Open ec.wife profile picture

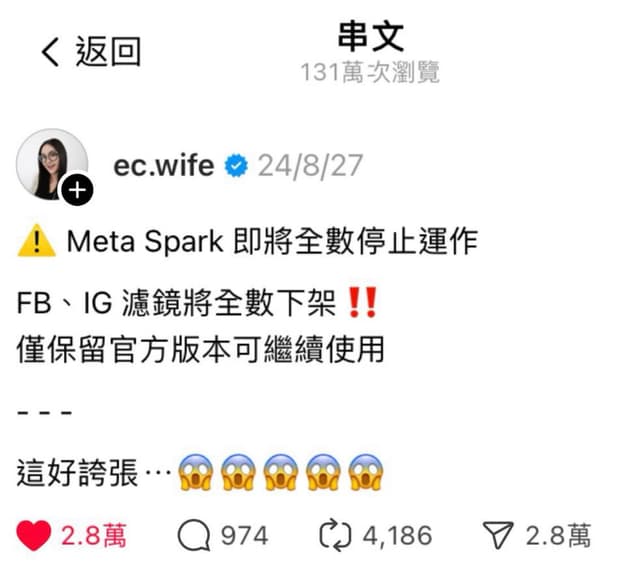pos(52,164)
